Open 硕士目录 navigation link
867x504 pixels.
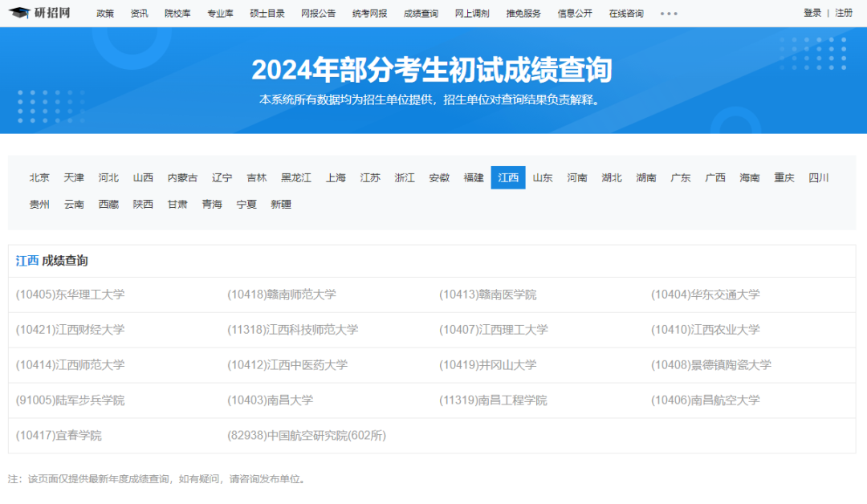click(267, 14)
